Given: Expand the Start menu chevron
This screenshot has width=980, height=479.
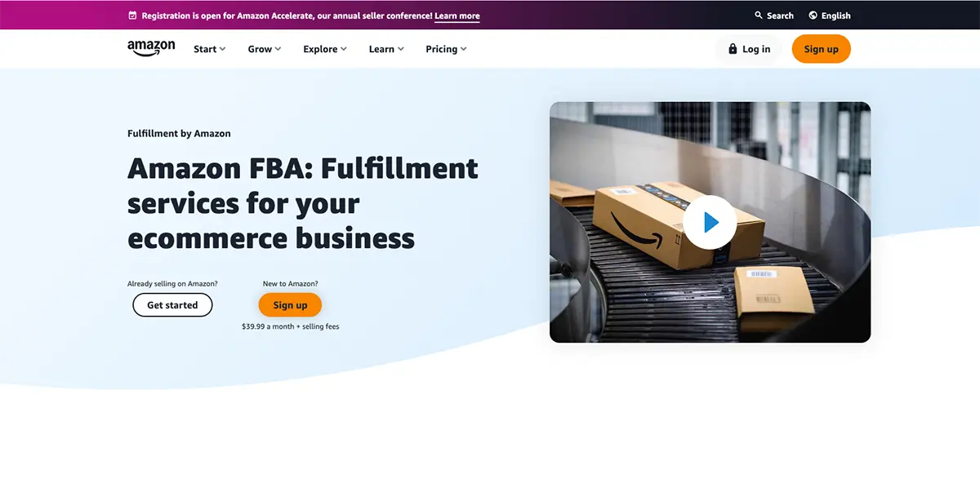Looking at the screenshot, I should [222, 49].
